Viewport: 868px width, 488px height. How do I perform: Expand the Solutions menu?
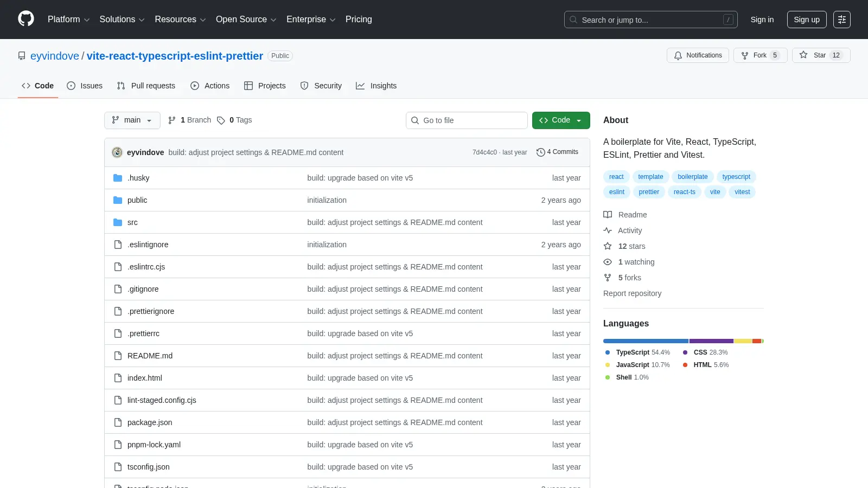click(x=122, y=20)
